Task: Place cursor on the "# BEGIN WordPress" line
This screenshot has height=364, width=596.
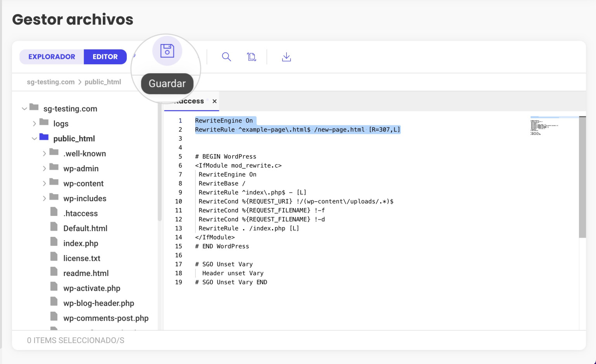Action: coord(225,157)
